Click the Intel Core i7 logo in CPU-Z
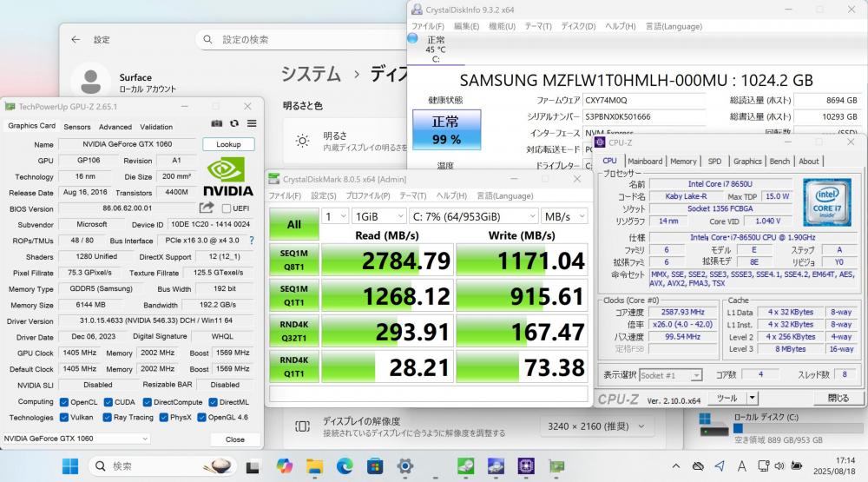This screenshot has height=482, width=868. (x=827, y=202)
